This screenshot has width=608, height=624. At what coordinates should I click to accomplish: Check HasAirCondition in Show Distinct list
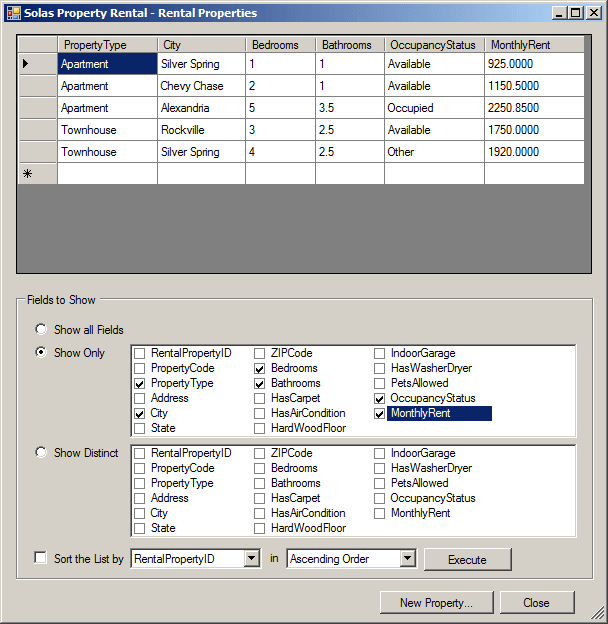coord(259,513)
